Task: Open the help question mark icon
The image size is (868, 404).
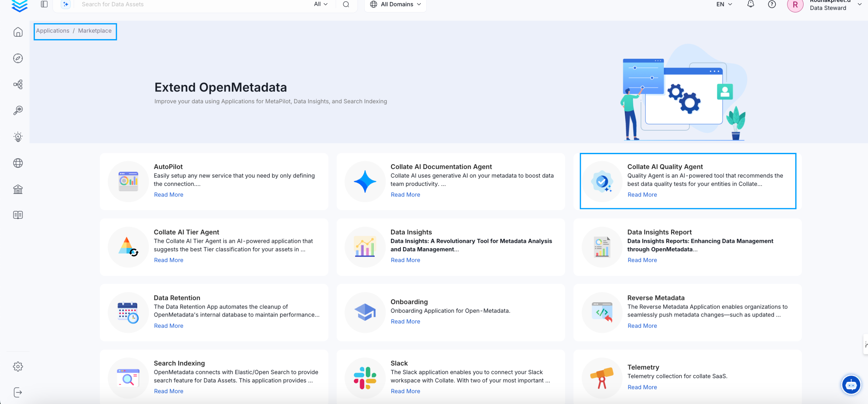Action: click(x=772, y=4)
